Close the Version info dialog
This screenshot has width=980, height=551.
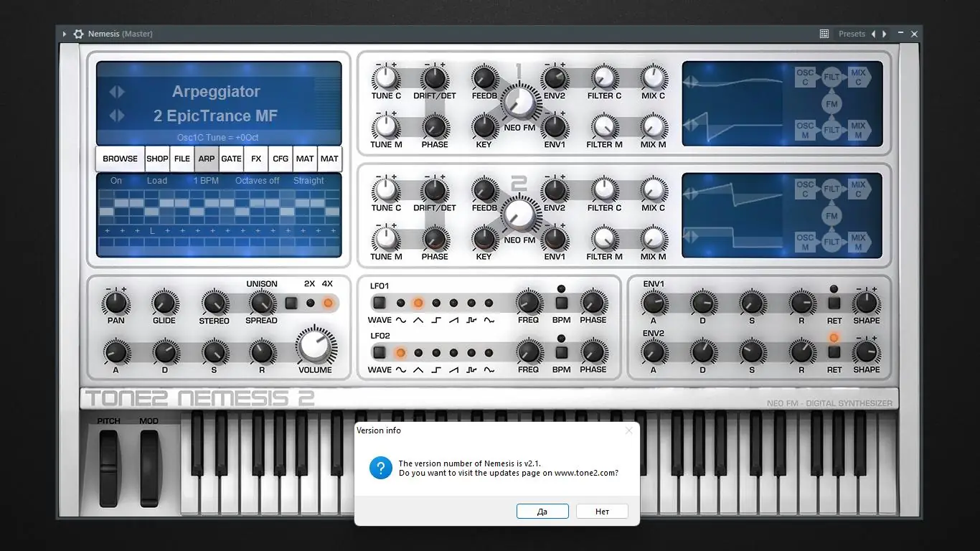tap(629, 430)
